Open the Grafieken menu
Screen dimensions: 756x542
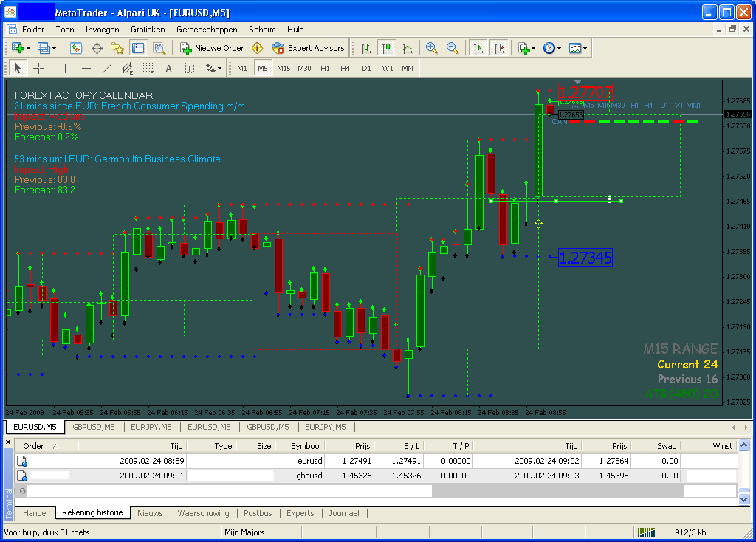[148, 30]
